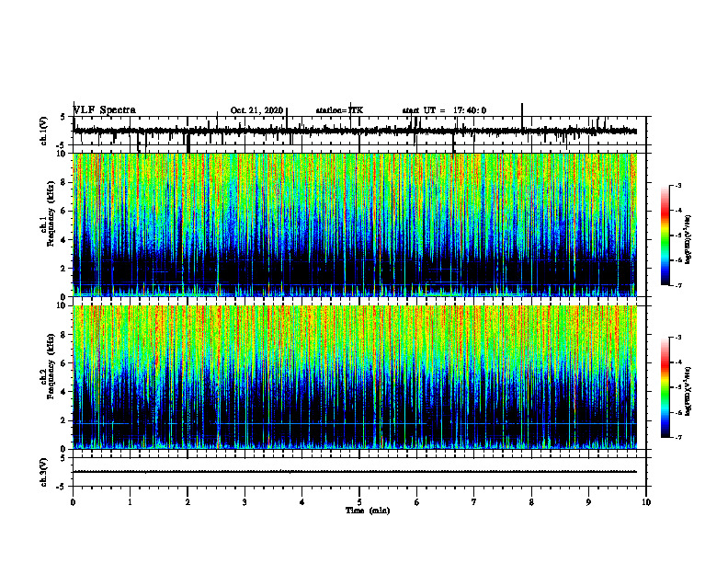Click the ch.2 color scale bar
Viewport: 728px width, 563px height.
tap(665, 387)
